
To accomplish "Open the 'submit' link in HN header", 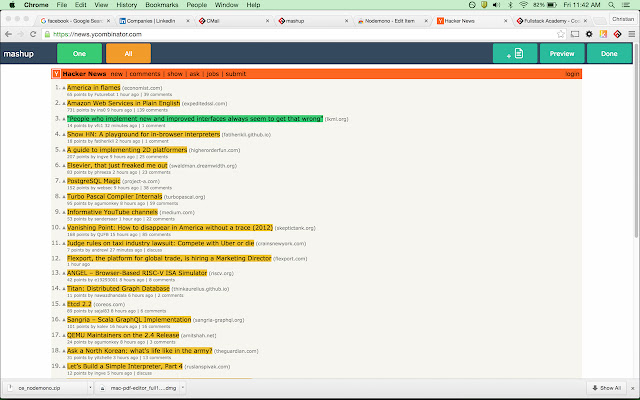I will (x=236, y=74).
